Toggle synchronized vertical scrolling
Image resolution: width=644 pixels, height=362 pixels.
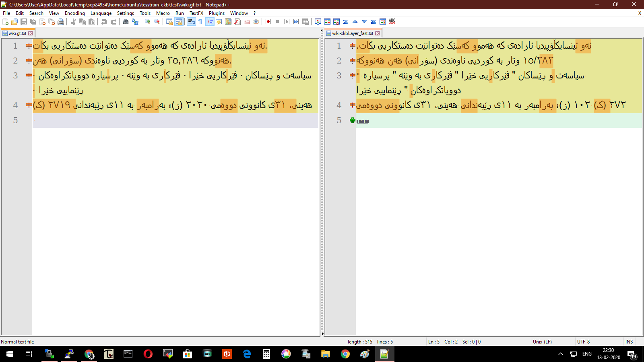coord(170,22)
